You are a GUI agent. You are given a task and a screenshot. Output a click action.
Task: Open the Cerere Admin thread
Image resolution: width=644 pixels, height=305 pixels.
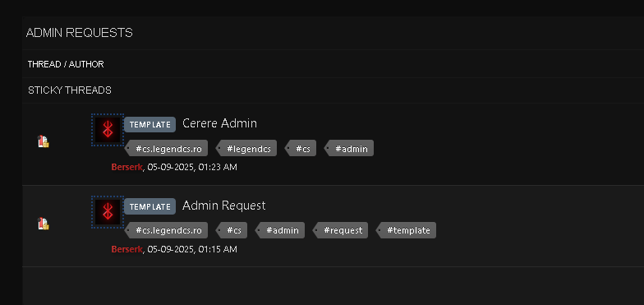[220, 123]
